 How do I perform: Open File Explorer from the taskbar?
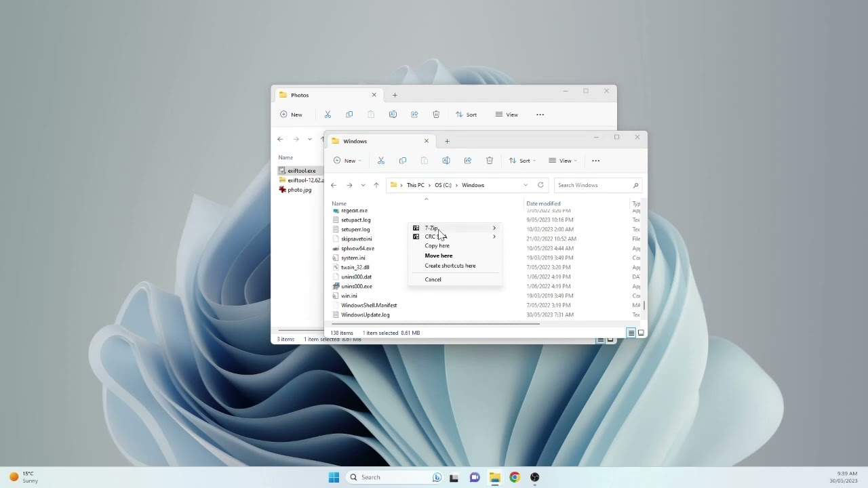[494, 477]
